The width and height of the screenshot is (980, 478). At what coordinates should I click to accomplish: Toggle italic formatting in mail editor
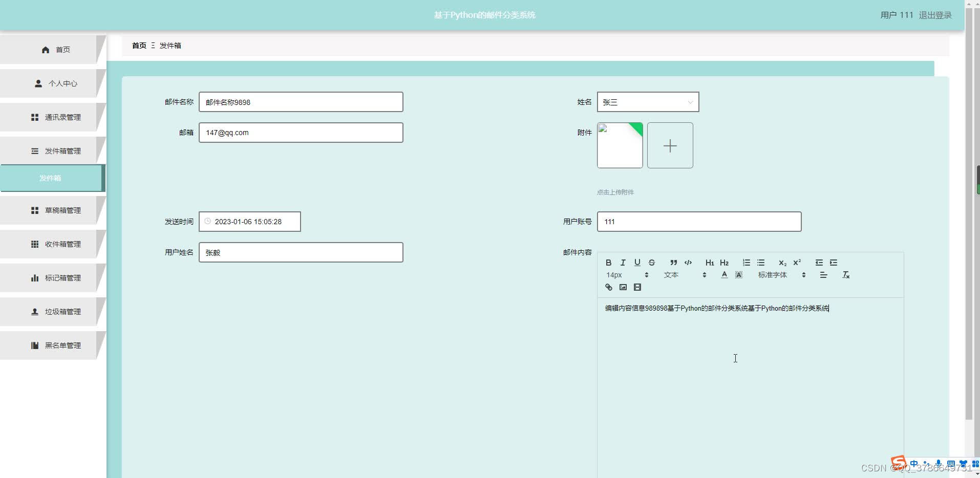coord(623,263)
